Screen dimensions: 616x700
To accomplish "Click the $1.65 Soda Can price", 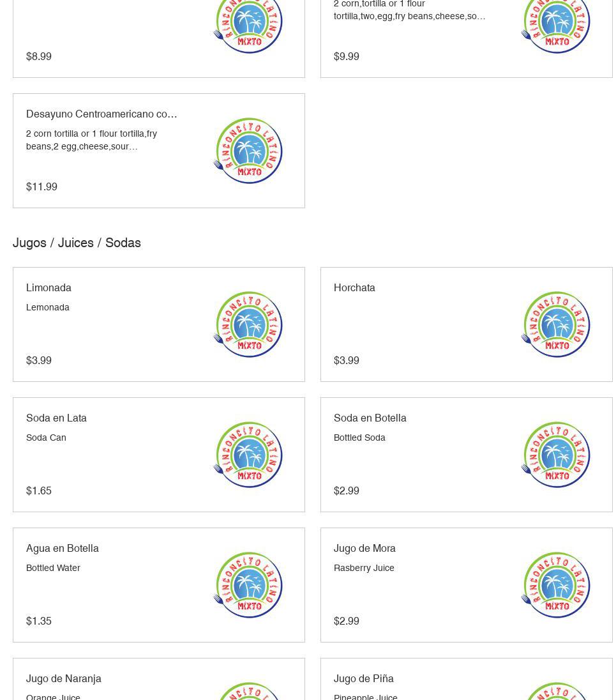I will pyautogui.click(x=39, y=491).
